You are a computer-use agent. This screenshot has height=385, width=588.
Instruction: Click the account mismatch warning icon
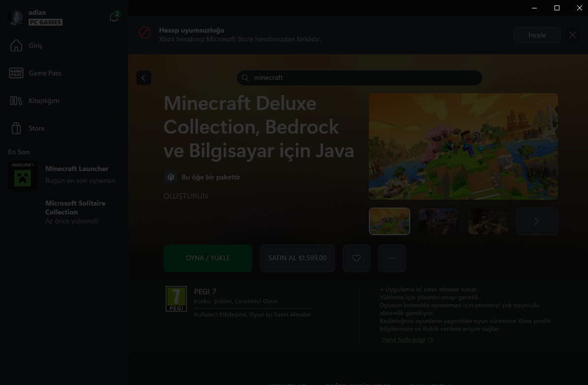pyautogui.click(x=145, y=33)
